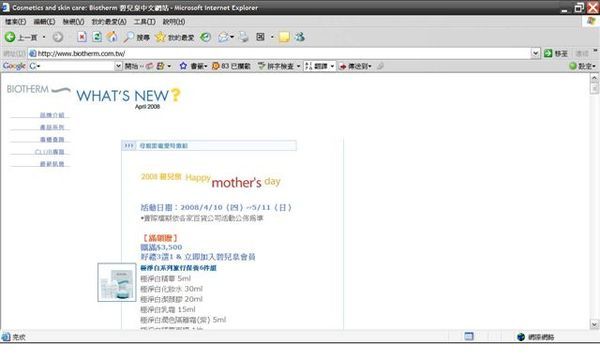Open the Tools (T) menu
Screen dimensions: 600x360
pyautogui.click(x=144, y=22)
